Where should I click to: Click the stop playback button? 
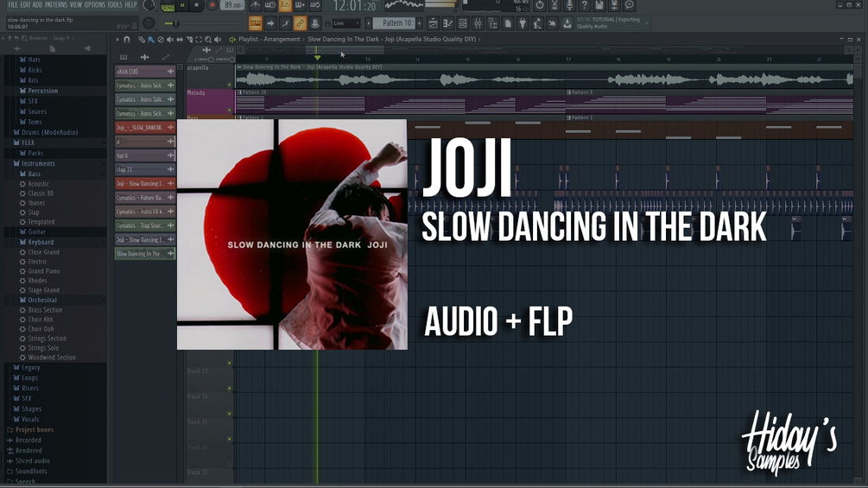[197, 5]
